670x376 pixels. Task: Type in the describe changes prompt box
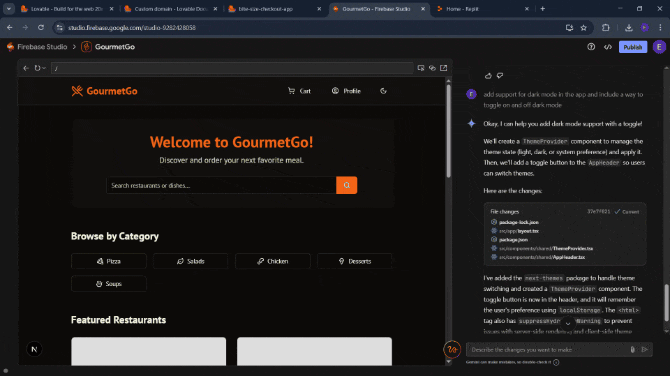547,350
